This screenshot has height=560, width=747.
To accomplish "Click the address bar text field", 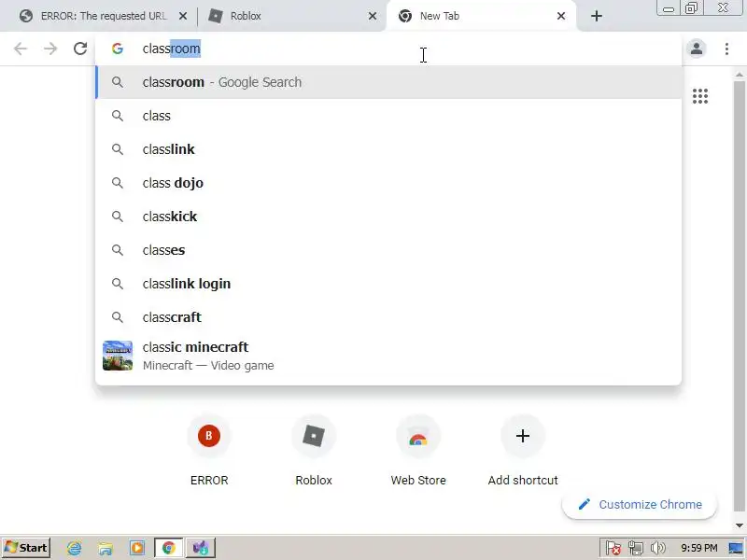I will [388, 49].
